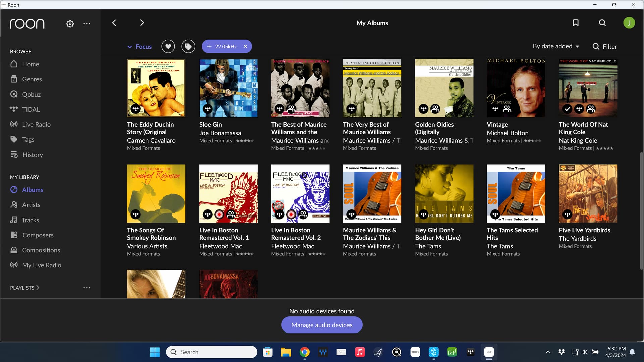Screen dimensions: 644x362
Task: Toggle the favorites heart filter
Action: point(168,46)
